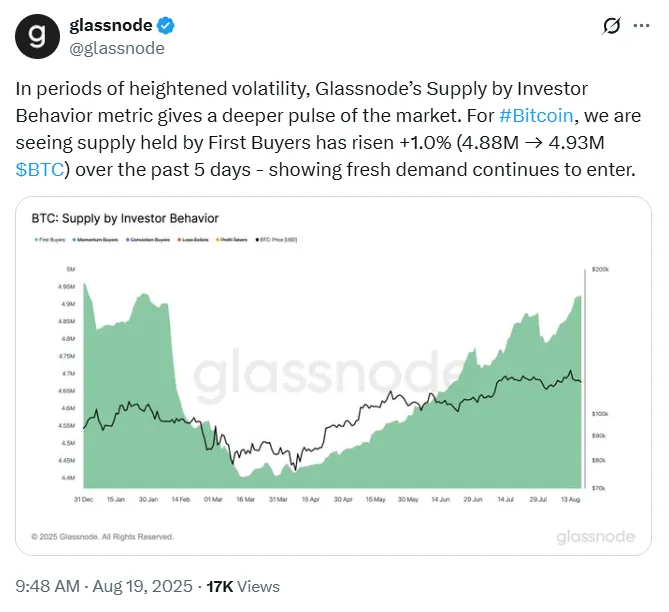The width and height of the screenshot is (669, 612).
Task: Open the three-dot more options menu
Action: point(641,26)
